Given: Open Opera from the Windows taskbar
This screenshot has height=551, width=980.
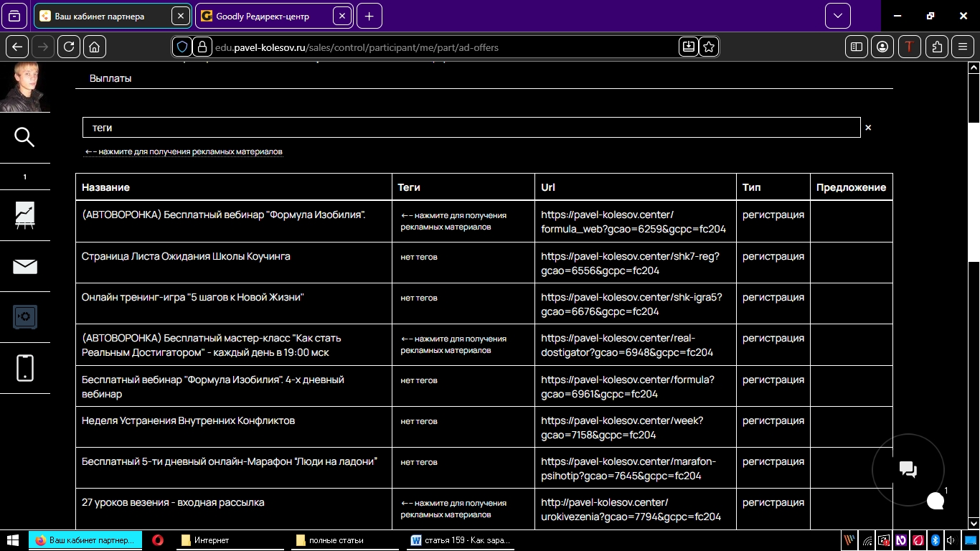Looking at the screenshot, I should 157,540.
